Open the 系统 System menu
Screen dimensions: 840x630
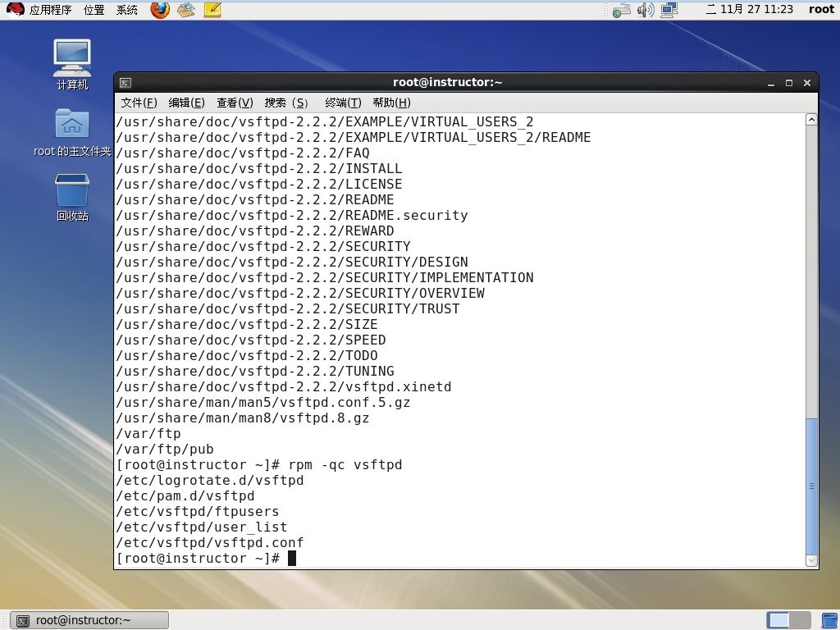coord(127,10)
